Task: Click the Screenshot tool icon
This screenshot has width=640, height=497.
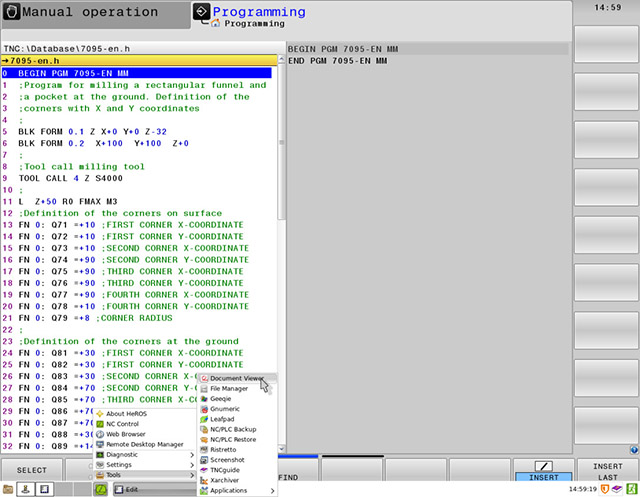Action: click(x=204, y=459)
